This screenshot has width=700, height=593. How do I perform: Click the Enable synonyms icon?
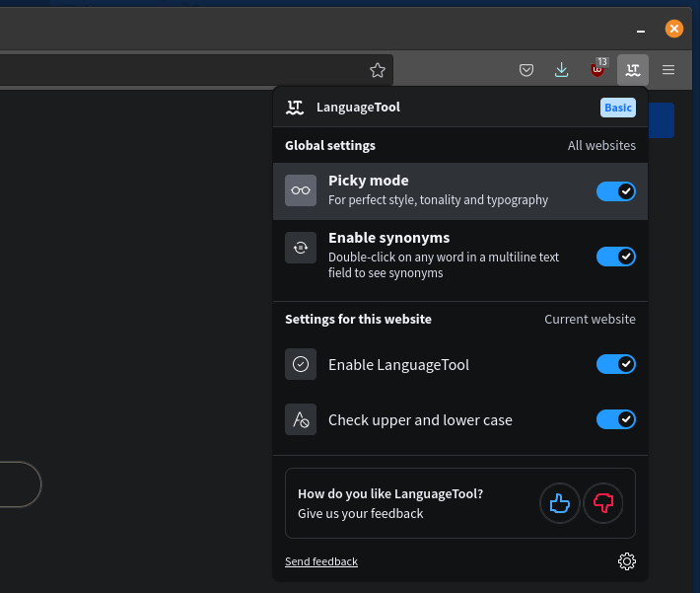coord(301,248)
